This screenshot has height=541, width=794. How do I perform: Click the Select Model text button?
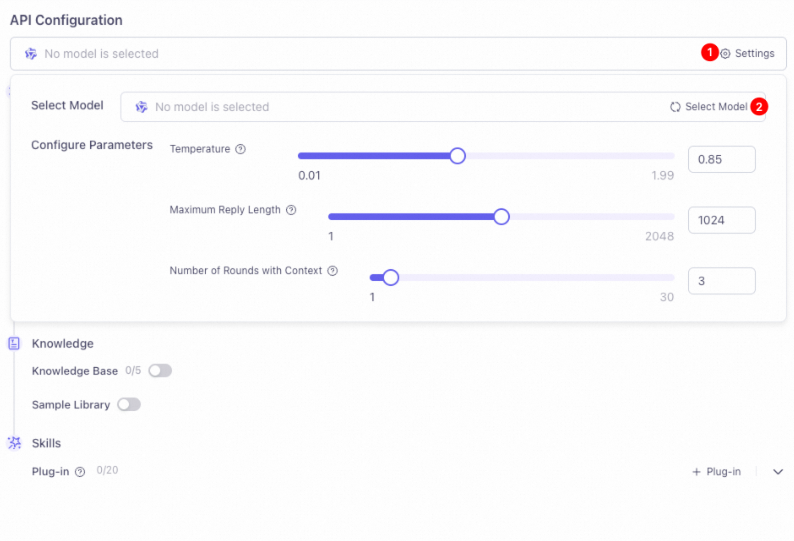715,107
